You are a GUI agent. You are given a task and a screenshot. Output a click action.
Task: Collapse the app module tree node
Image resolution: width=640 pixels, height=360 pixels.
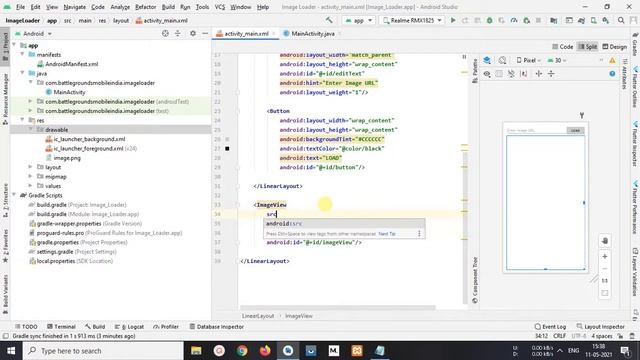pos(15,45)
